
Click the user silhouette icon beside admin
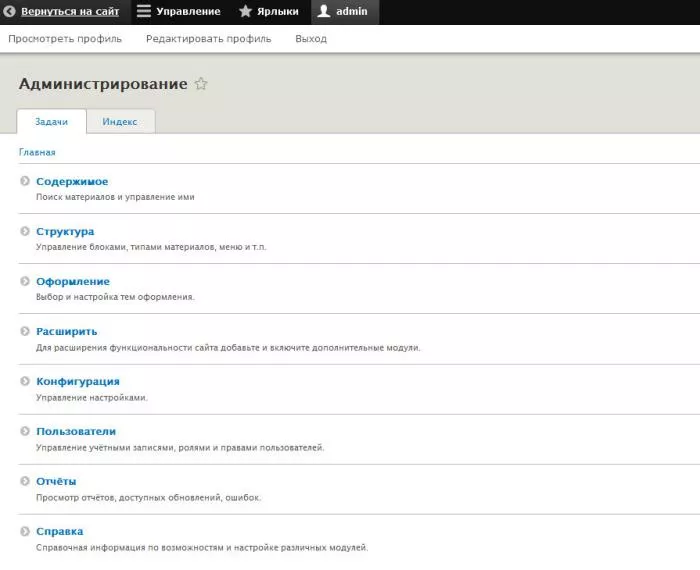324,11
